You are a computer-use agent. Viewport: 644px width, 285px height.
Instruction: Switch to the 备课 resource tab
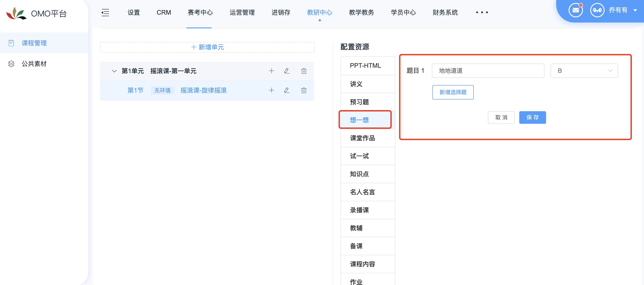click(x=368, y=246)
